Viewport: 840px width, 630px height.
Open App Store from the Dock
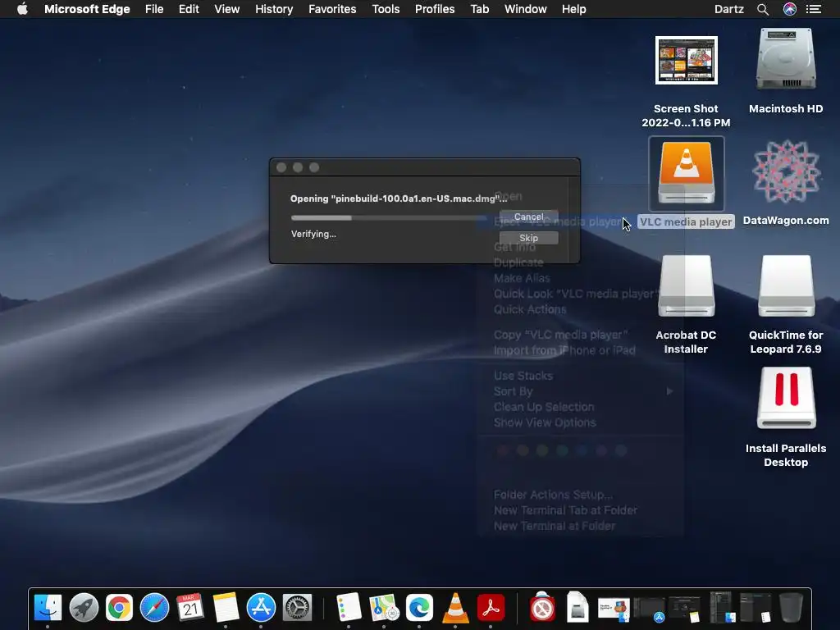click(261, 608)
